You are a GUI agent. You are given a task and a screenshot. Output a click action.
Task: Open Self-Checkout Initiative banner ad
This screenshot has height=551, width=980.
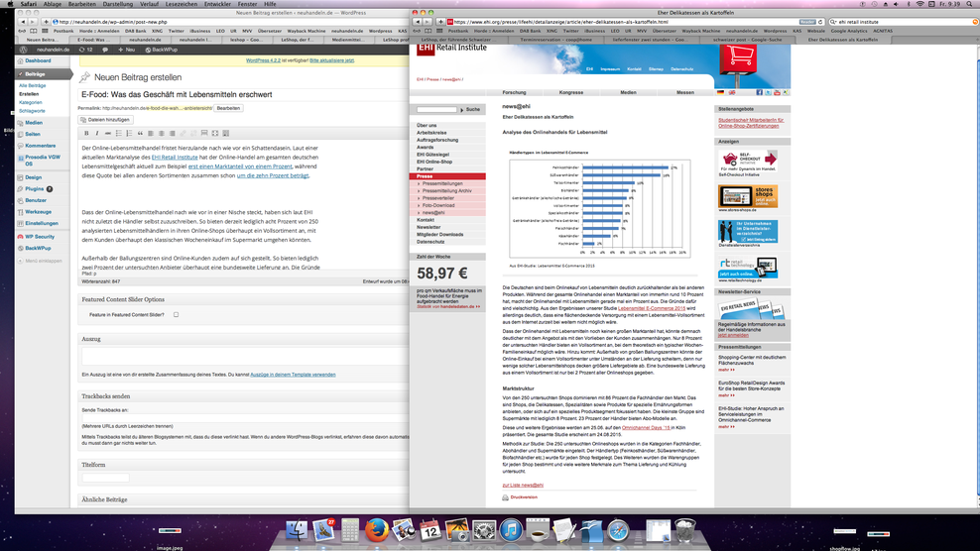point(748,162)
